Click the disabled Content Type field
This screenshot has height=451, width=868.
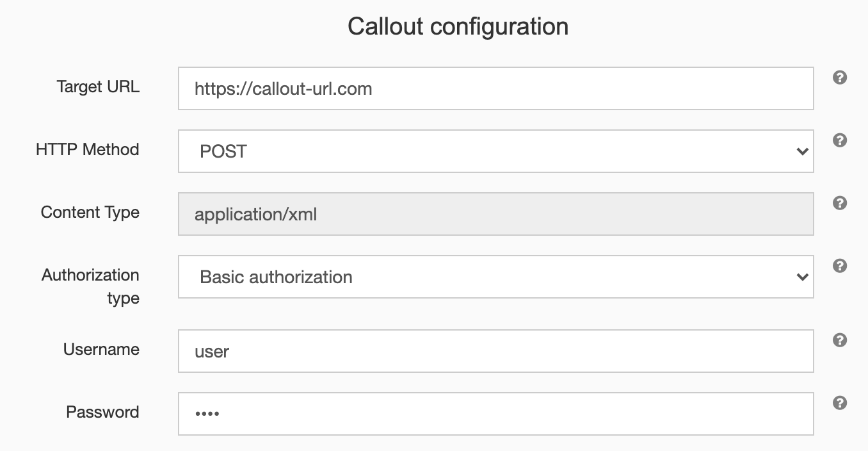[448, 214]
